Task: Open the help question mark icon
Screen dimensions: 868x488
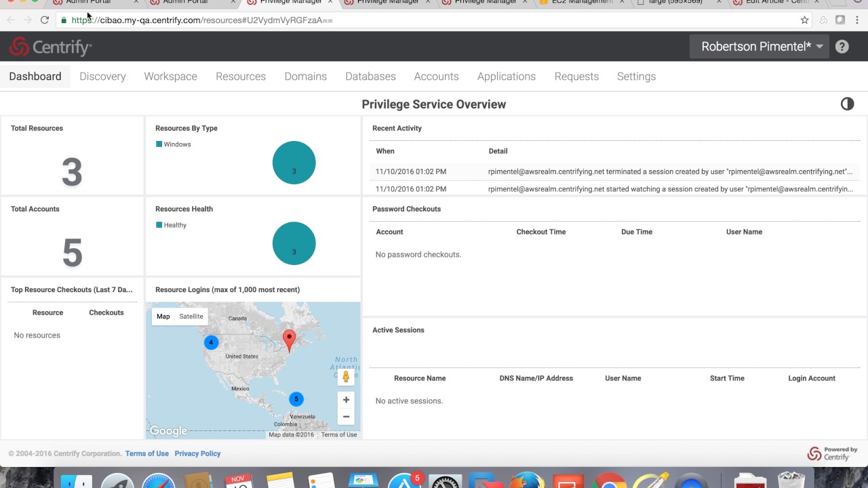Action: tap(842, 47)
